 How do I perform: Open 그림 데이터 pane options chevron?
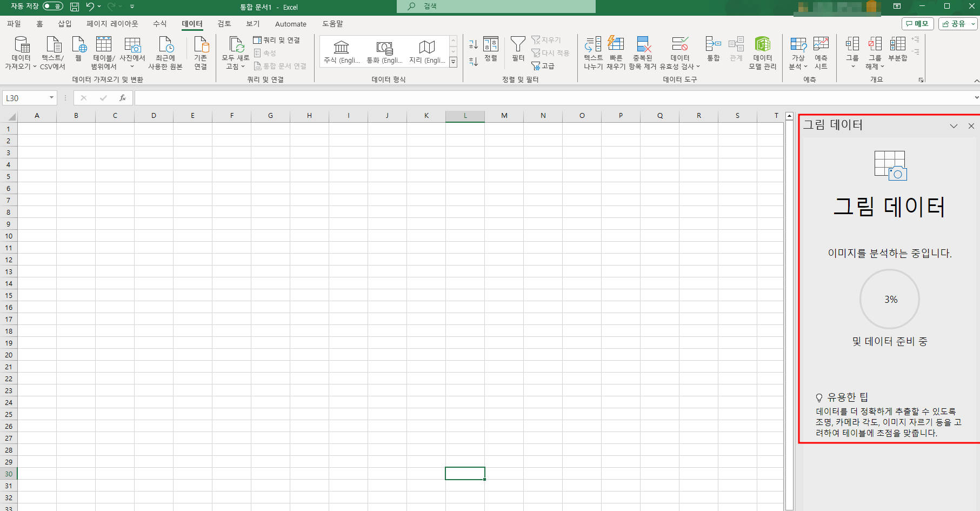point(954,126)
